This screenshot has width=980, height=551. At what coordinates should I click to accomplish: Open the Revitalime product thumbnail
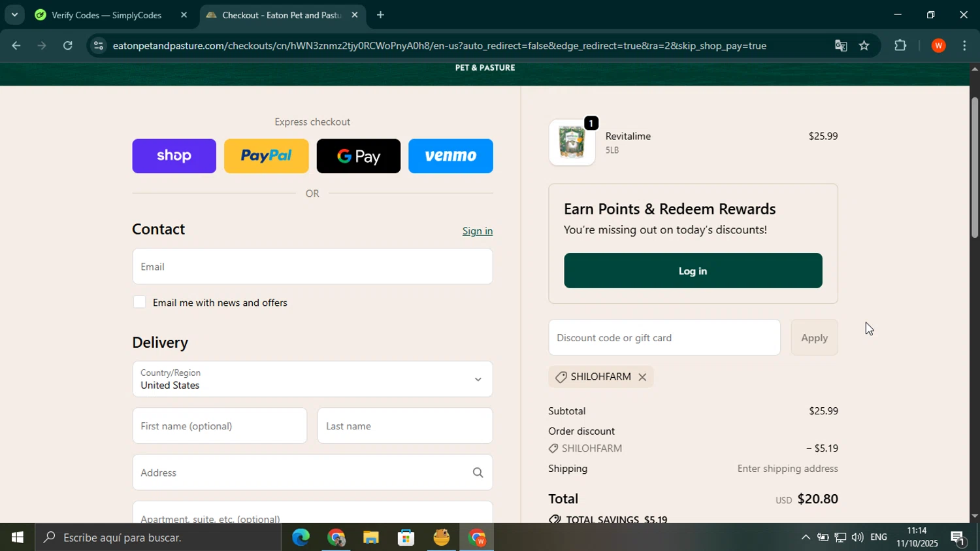click(572, 142)
